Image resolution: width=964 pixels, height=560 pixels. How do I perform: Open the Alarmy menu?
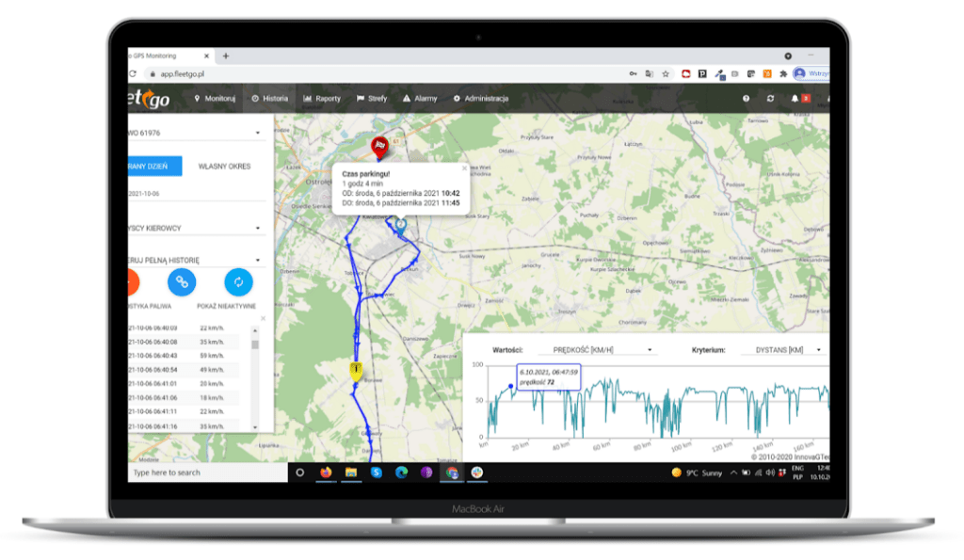pos(419,99)
